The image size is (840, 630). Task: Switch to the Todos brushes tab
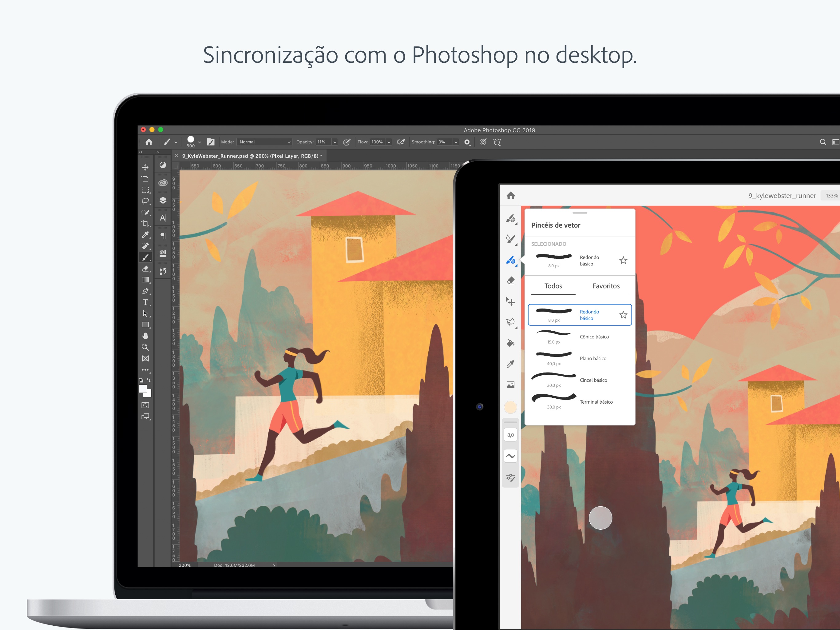pos(553,286)
